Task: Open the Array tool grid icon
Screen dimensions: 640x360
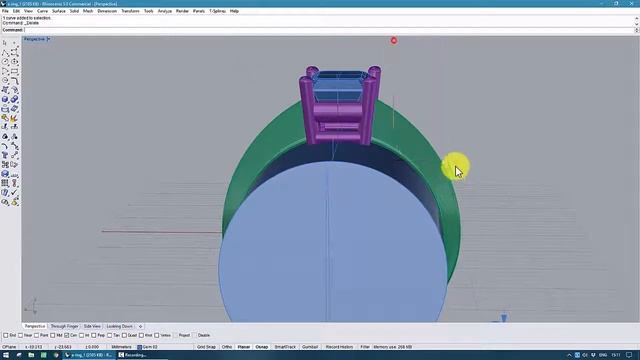Action: [5, 183]
